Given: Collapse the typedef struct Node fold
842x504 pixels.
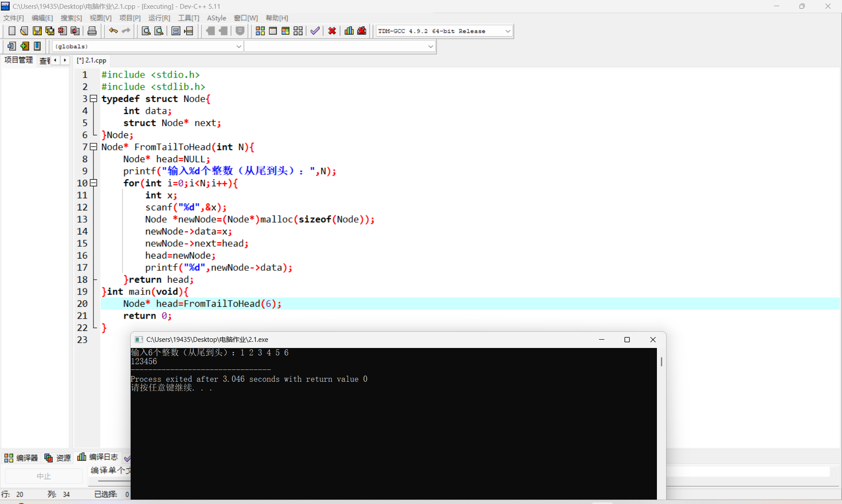Looking at the screenshot, I should click(93, 99).
